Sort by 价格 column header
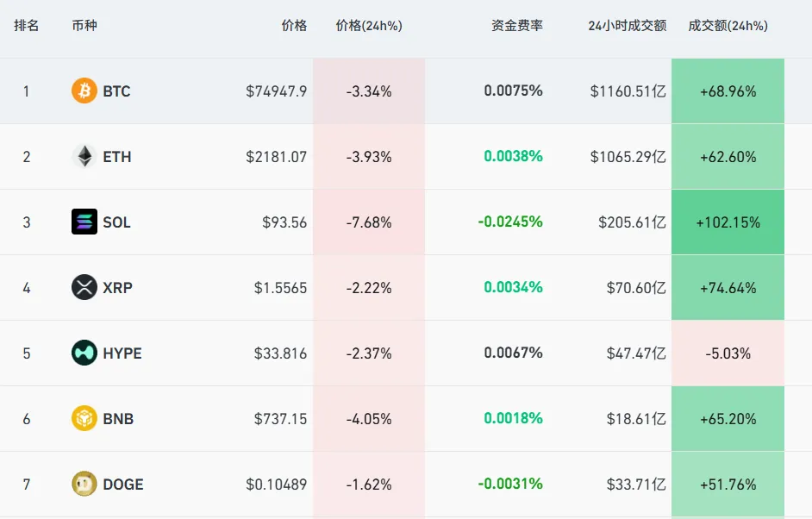Screen dimensions: 812x519 (x=294, y=26)
